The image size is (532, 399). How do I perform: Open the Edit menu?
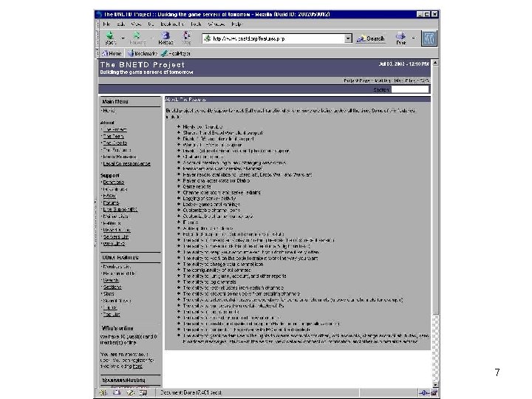(120, 24)
